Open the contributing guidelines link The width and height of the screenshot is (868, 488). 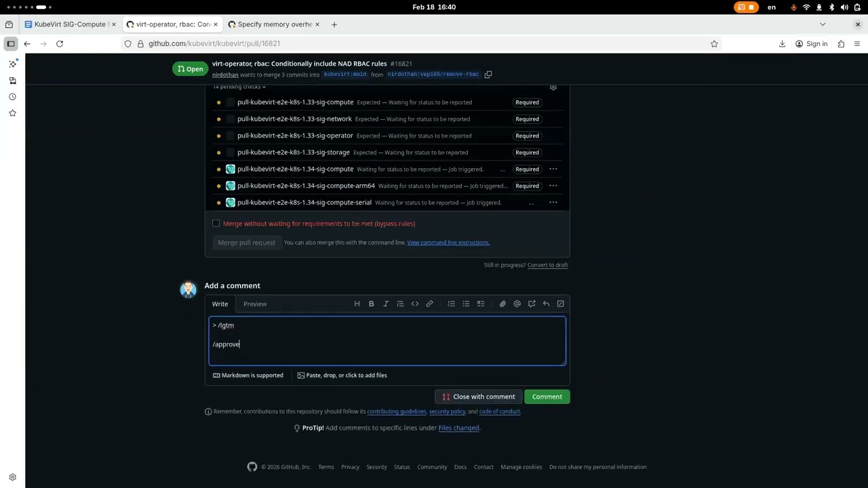(x=397, y=411)
